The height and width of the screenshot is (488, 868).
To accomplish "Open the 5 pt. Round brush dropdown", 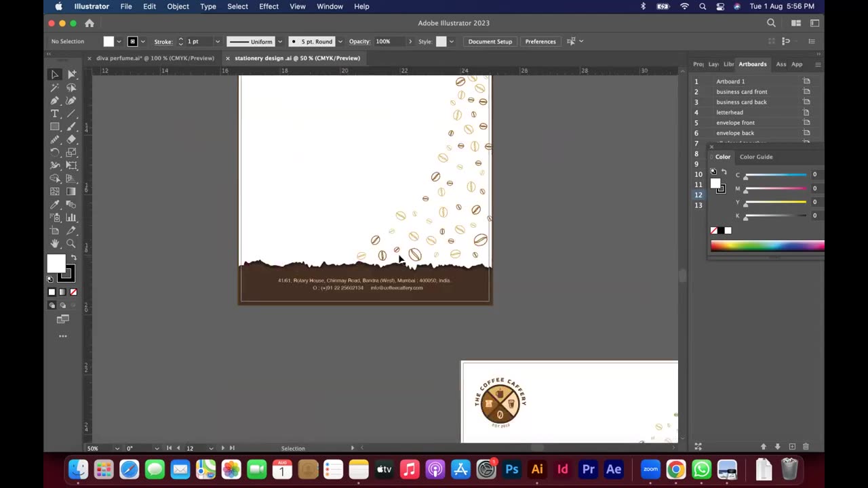I will point(340,41).
